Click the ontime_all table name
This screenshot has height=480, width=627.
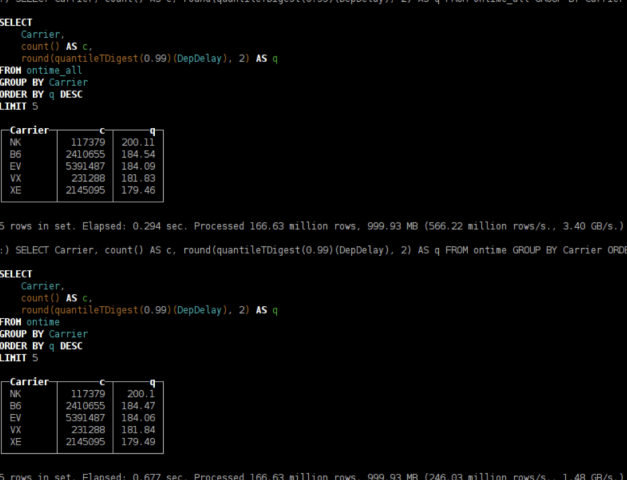pos(54,70)
